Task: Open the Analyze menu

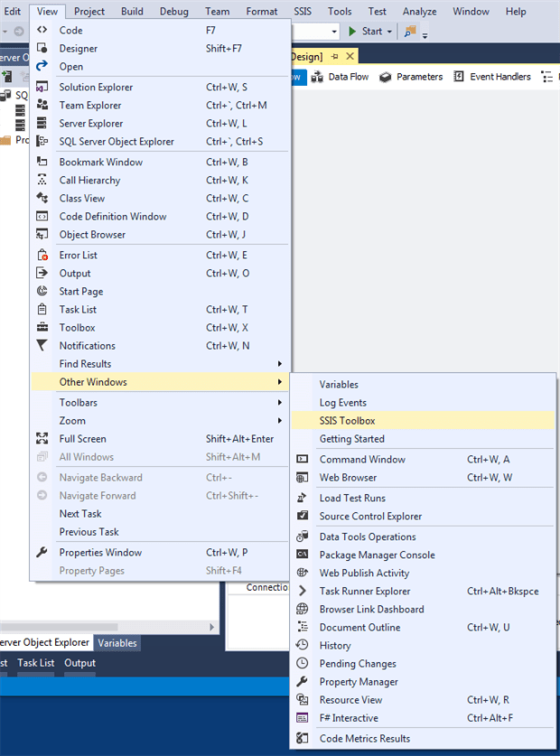Action: (420, 11)
